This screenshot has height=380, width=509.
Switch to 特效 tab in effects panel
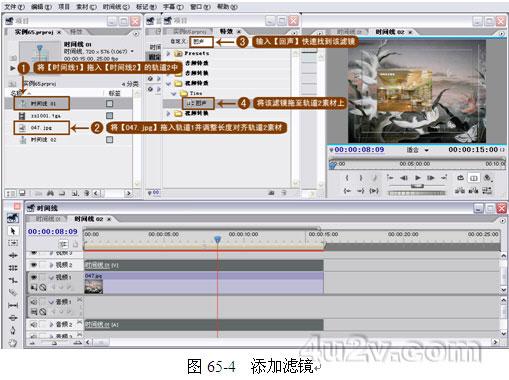[x=226, y=32]
